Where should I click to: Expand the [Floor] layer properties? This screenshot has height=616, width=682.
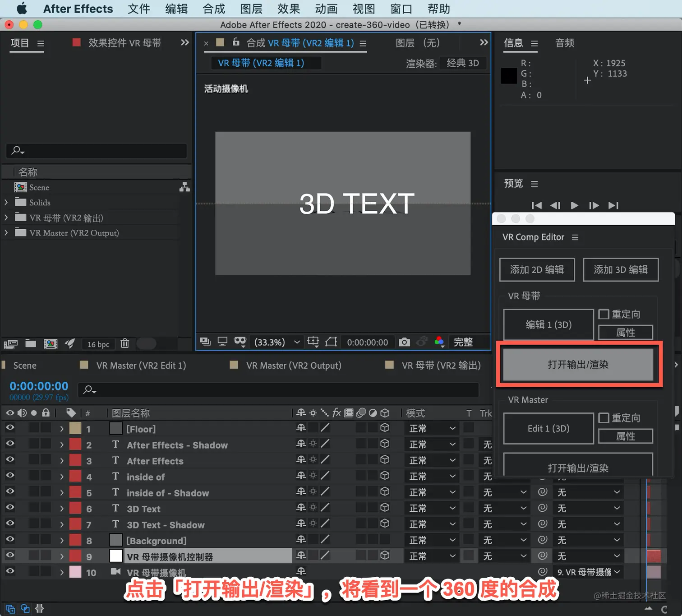coord(62,429)
